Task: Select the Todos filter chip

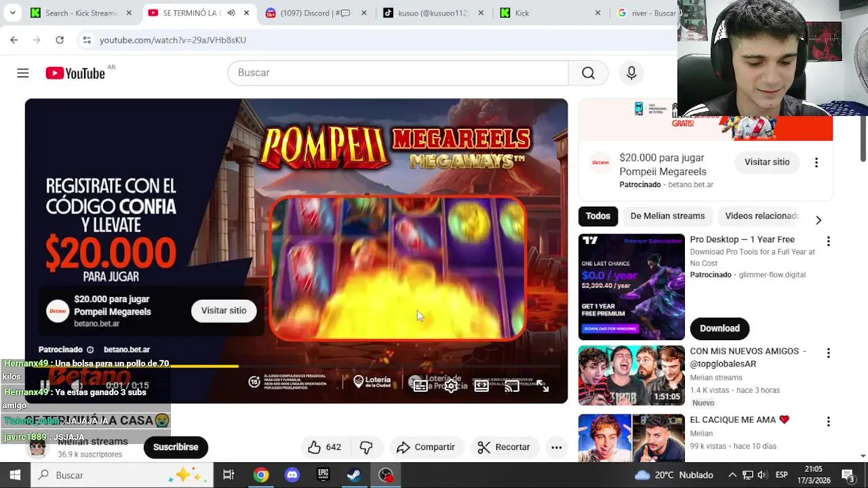Action: pyautogui.click(x=598, y=216)
